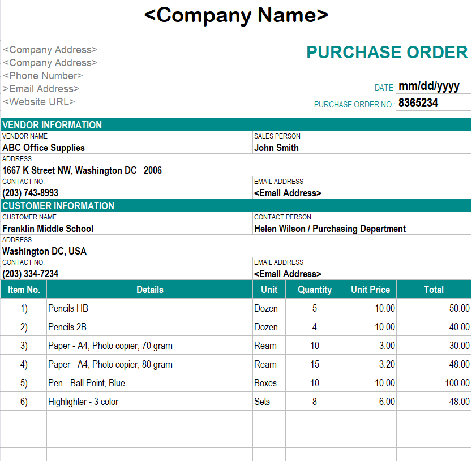Screen dimensions: 476x461
Task: Click total 30.00 for 70 gram paper
Action: tap(434, 346)
